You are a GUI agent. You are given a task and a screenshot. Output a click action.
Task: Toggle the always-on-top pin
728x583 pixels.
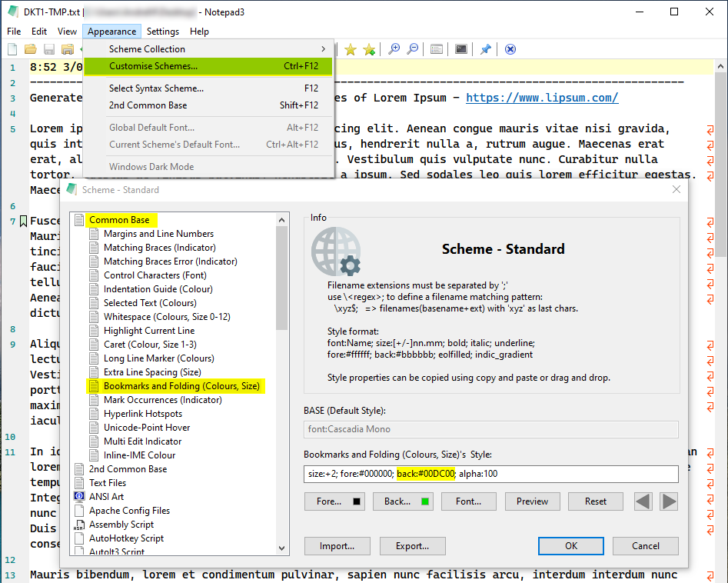[x=485, y=48]
